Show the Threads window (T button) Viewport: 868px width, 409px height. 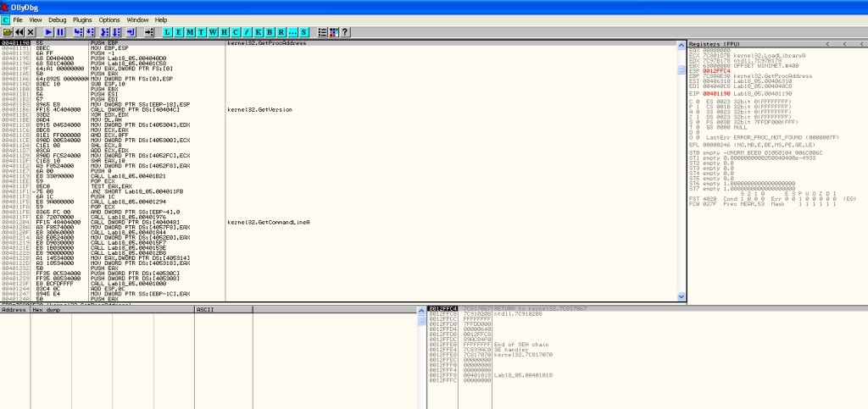tap(203, 31)
